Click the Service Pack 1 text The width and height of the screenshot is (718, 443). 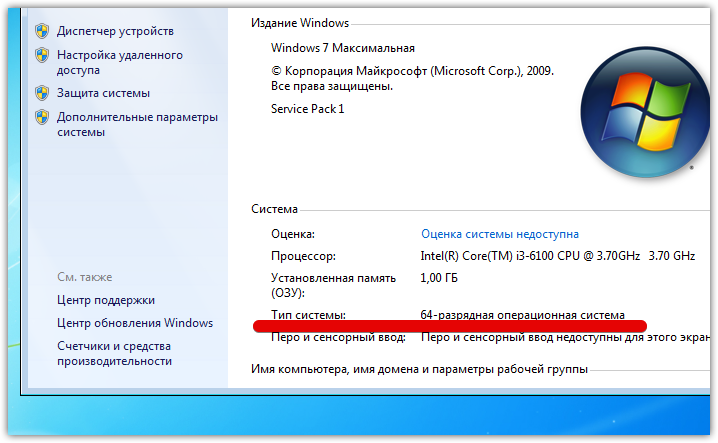click(x=307, y=109)
